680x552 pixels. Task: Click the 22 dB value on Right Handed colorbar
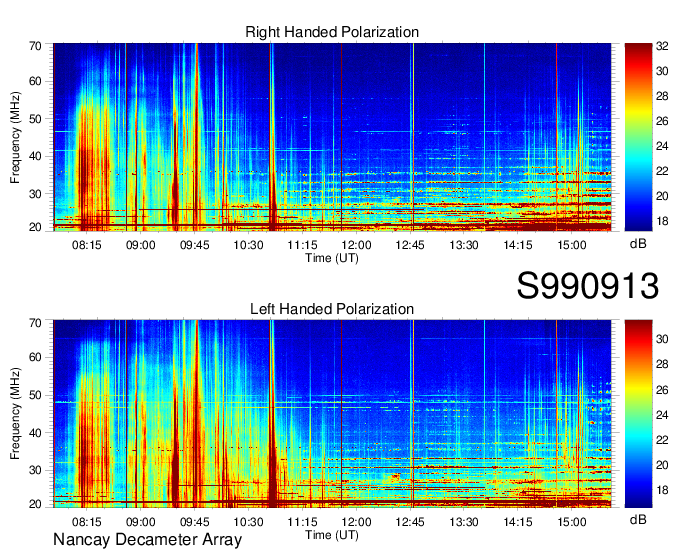pyautogui.click(x=662, y=171)
